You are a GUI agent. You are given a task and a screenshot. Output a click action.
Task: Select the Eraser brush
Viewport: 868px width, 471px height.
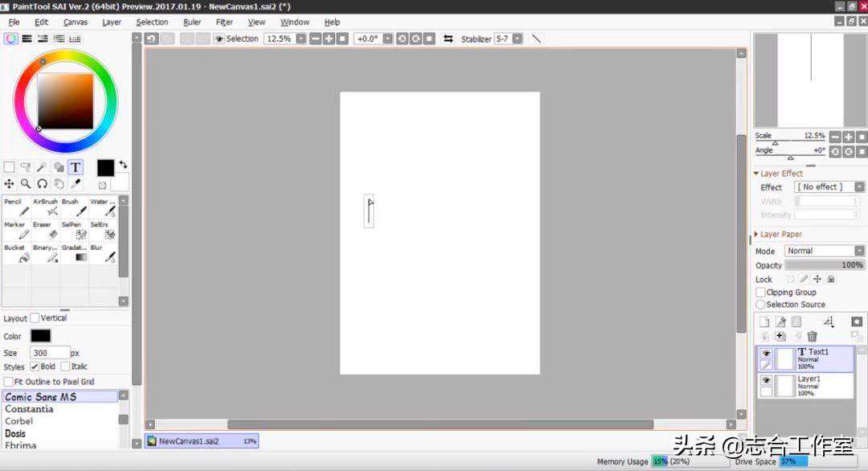tap(45, 230)
